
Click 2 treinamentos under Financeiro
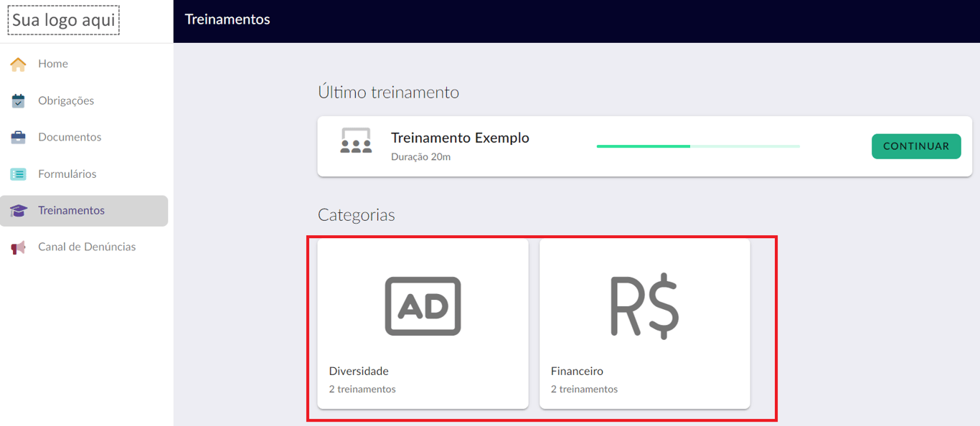[584, 389]
